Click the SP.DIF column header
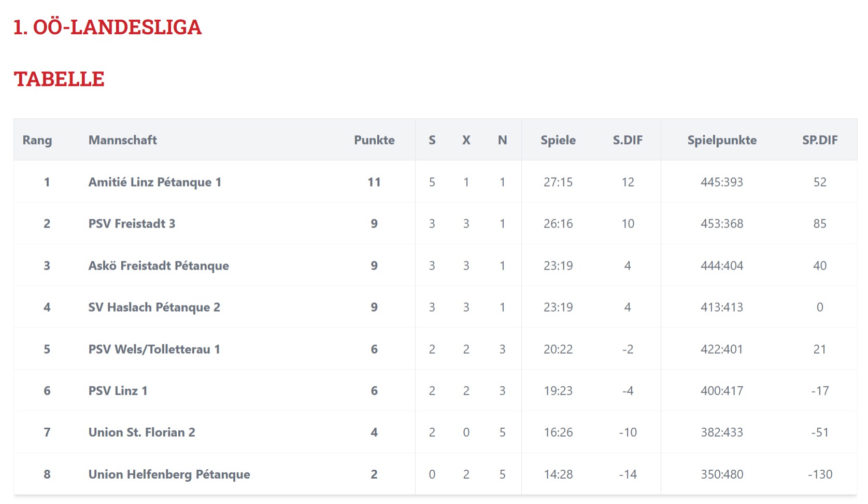 pos(820,140)
